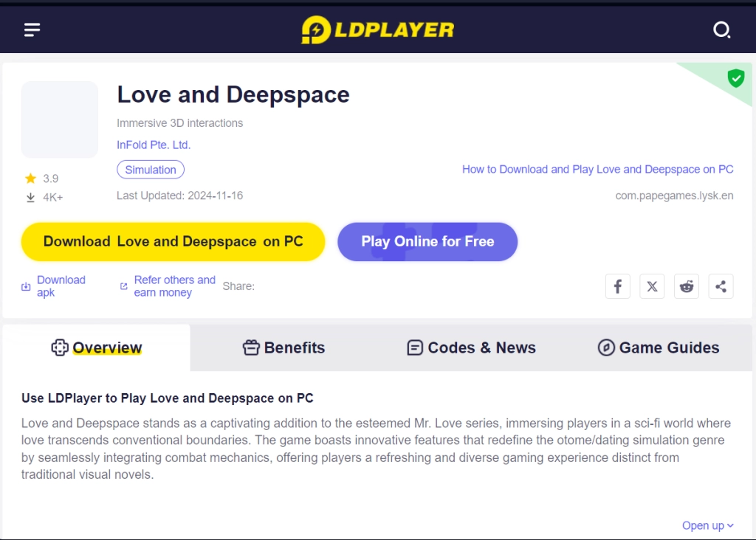Screen dimensions: 756x540
Task: Click Play Online for Free button
Action: pos(427,242)
